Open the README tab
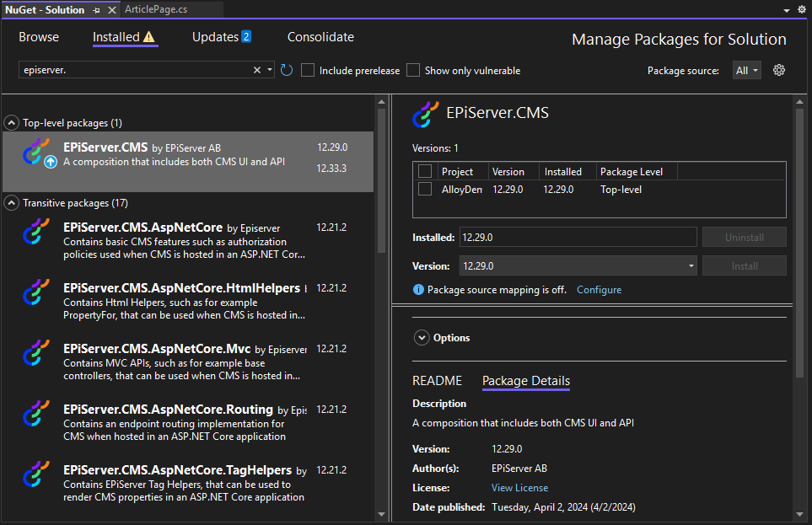The image size is (812, 525). point(437,381)
